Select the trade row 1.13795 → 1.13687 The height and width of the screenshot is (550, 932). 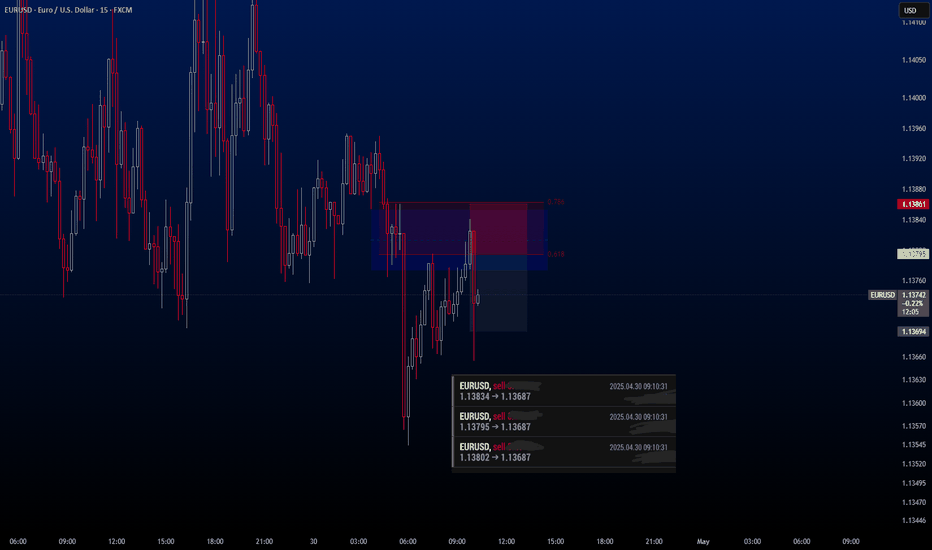(564, 422)
